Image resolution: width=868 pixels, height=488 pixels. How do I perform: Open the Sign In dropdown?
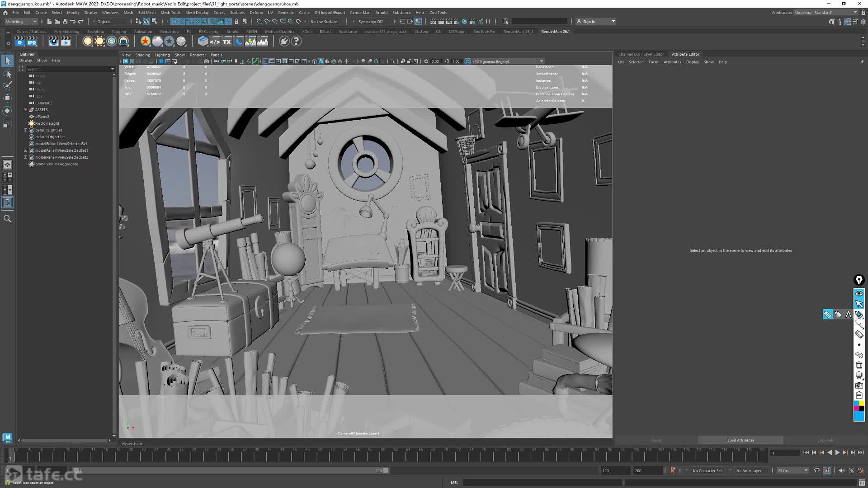coord(596,21)
